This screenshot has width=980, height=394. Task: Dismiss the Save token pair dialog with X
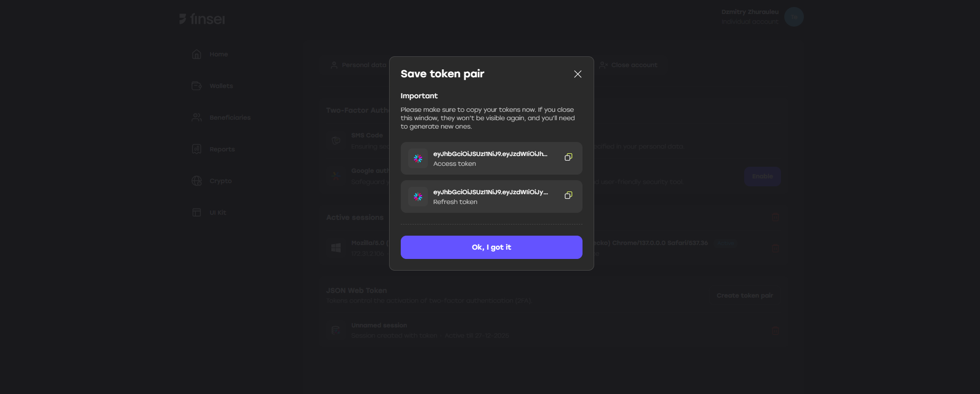[x=577, y=74]
